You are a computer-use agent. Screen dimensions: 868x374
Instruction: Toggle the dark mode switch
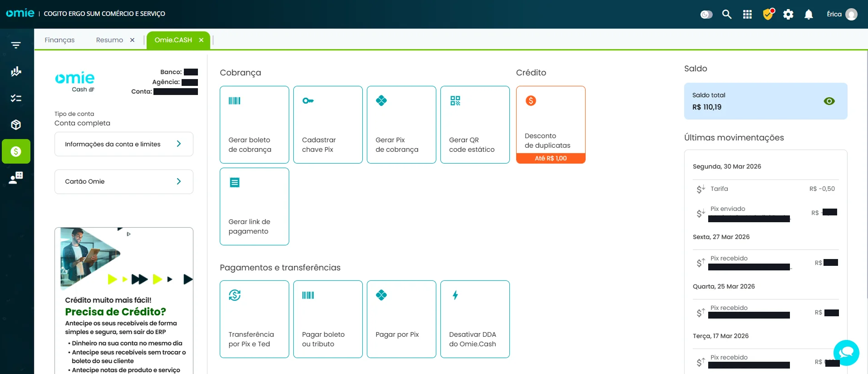706,15
